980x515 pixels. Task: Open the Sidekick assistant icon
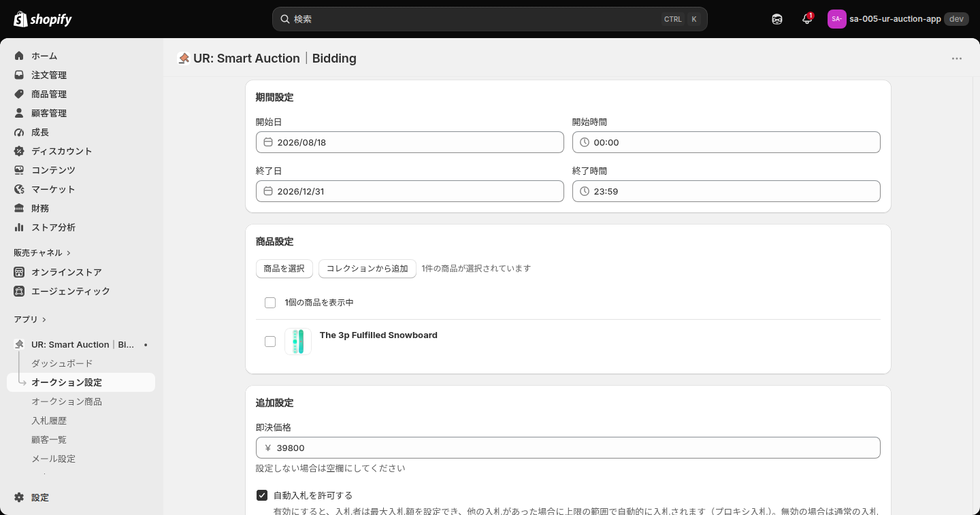point(777,19)
